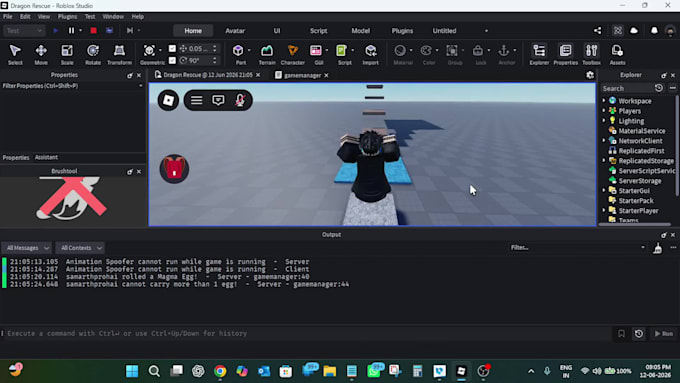Choose the Move tool
The image size is (680, 383).
41,55
